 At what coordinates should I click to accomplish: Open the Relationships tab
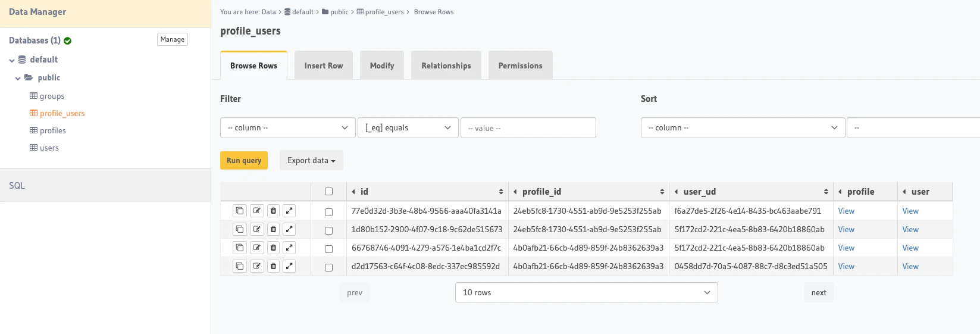pyautogui.click(x=446, y=65)
